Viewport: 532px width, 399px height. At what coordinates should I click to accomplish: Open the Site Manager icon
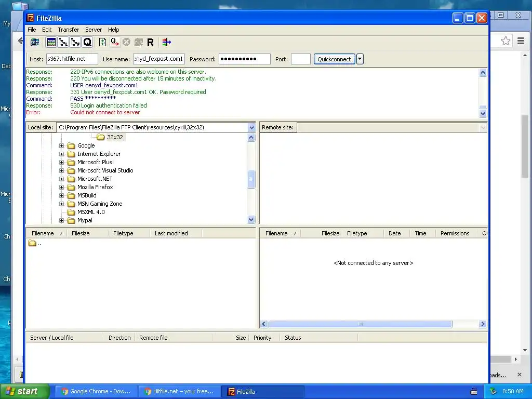click(x=35, y=43)
